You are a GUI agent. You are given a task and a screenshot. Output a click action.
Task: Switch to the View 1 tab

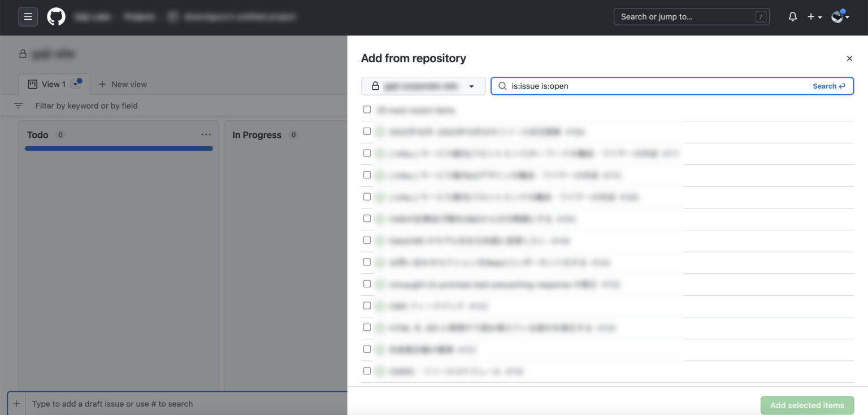pyautogui.click(x=54, y=84)
